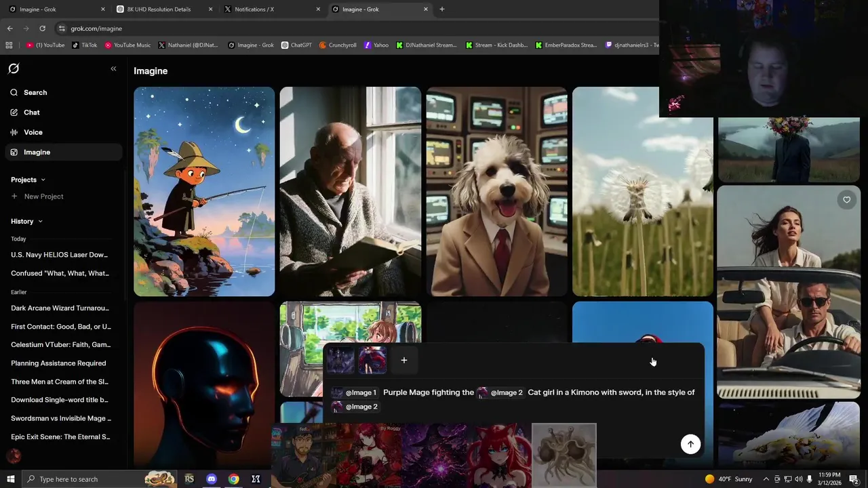Image resolution: width=868 pixels, height=488 pixels.
Task: Open 'First Contact: Good, Bad, or U...' chat
Action: [61, 326]
